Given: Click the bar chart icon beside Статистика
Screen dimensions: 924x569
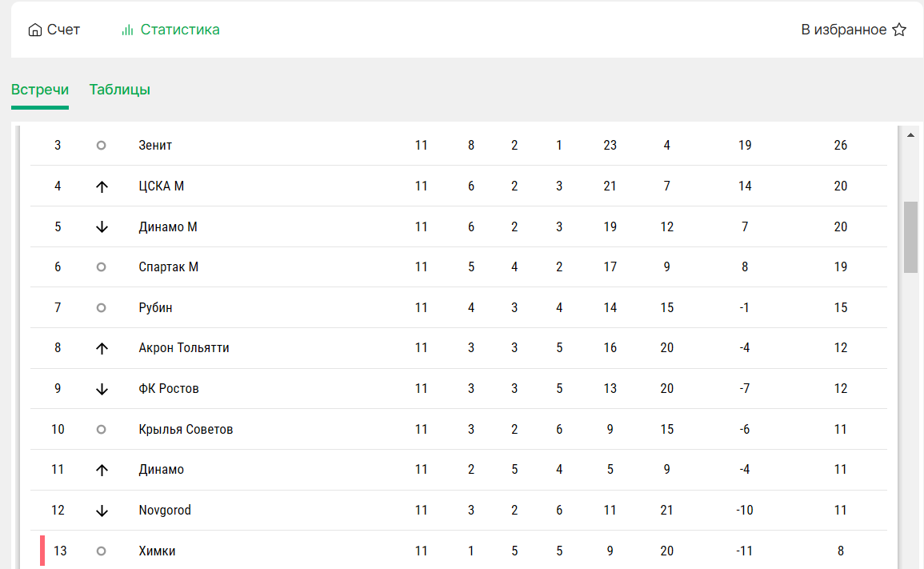Looking at the screenshot, I should pos(127,30).
